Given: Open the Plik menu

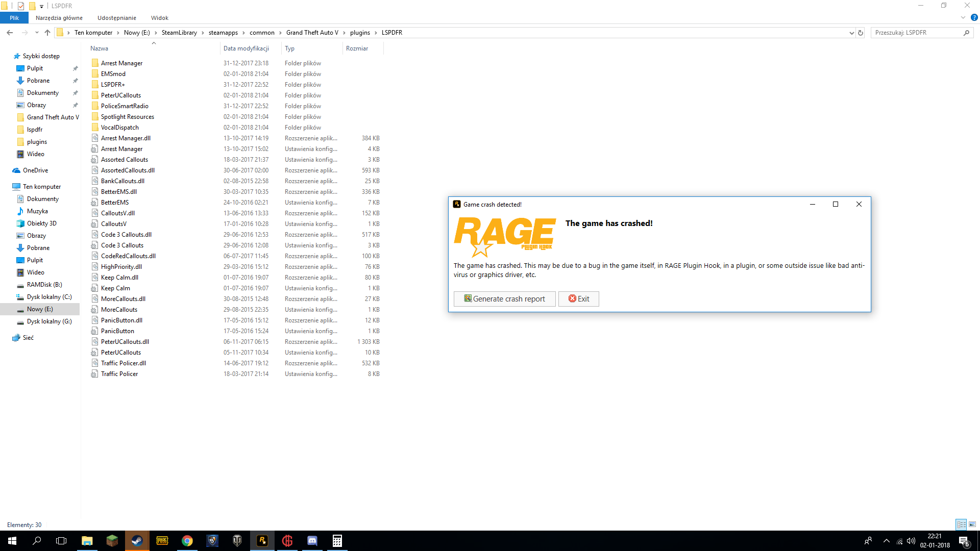Looking at the screenshot, I should [14, 18].
